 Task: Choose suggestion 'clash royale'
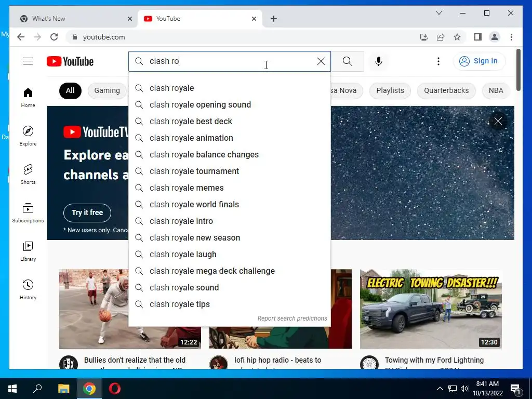229,88
